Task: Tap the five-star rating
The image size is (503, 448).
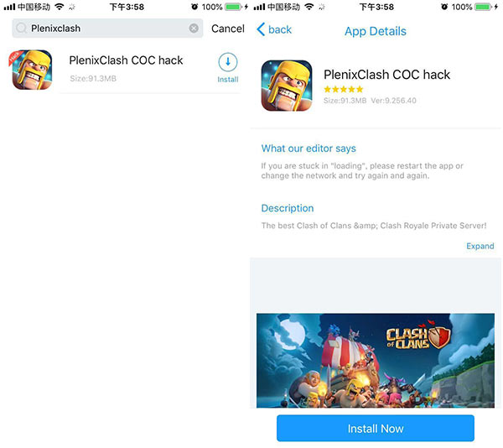Action: (343, 89)
